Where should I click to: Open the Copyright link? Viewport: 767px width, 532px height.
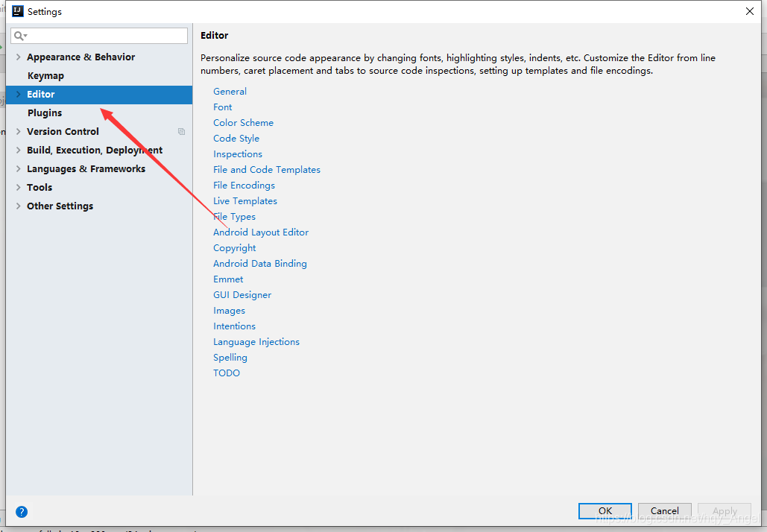coord(234,248)
